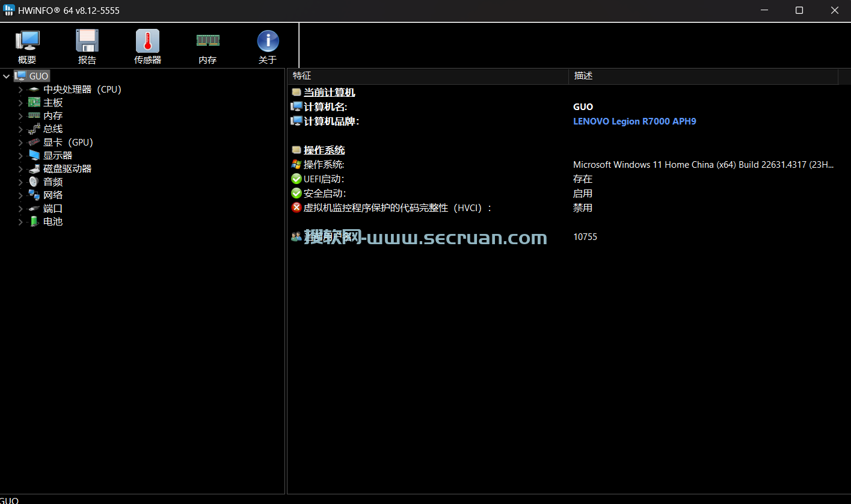
Task: Click the HWiNFO app icon in title bar
Action: 9,10
